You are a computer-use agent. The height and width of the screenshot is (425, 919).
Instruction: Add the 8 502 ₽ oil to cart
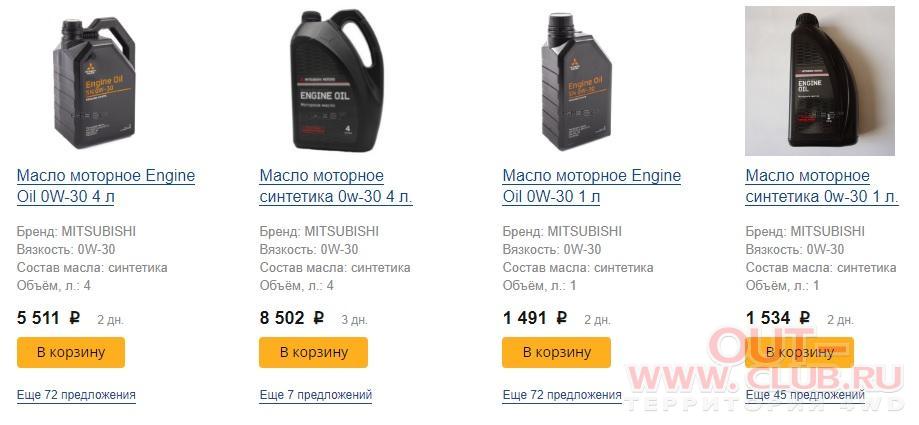click(314, 352)
